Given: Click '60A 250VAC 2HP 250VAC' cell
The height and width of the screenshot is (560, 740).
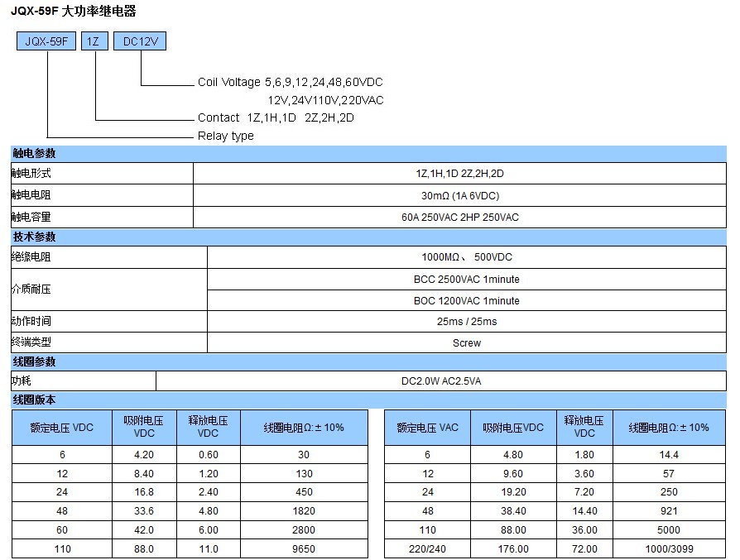Looking at the screenshot, I should click(459, 217).
